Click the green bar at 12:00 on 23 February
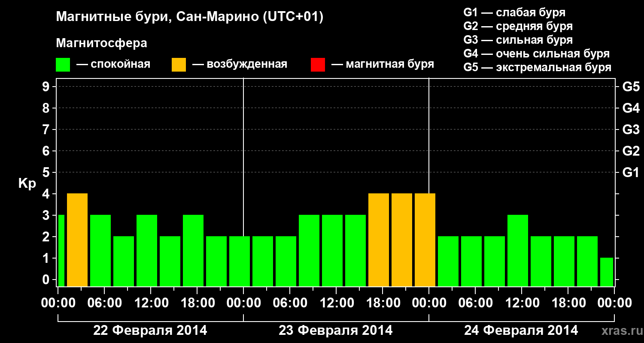This screenshot has height=343, width=644. click(332, 250)
